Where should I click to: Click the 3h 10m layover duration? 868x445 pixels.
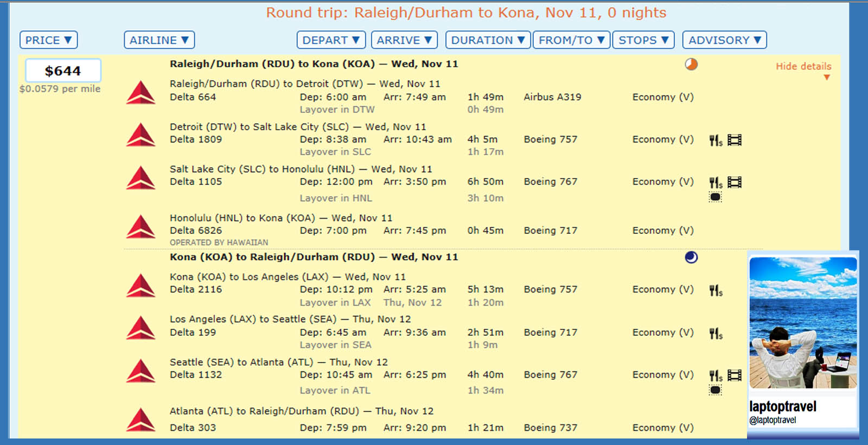click(486, 198)
